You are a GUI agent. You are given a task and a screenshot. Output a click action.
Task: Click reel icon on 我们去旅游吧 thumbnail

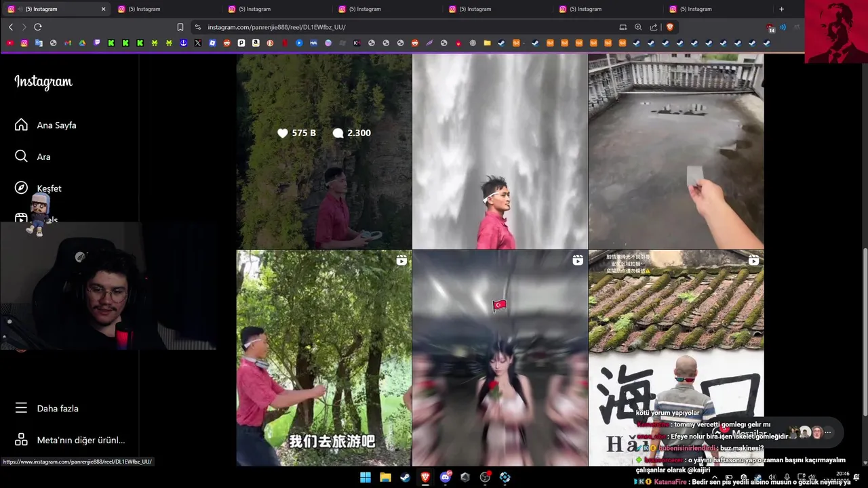[x=401, y=260]
